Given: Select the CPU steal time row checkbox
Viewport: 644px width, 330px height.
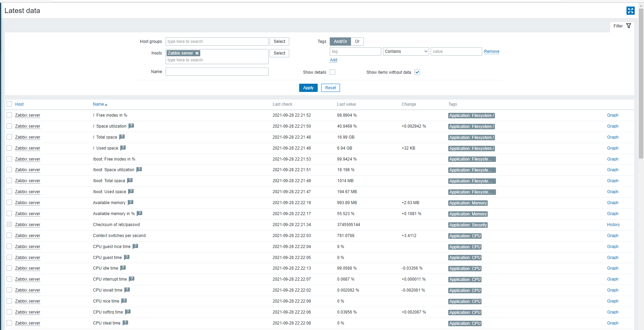Looking at the screenshot, I should pos(9,323).
